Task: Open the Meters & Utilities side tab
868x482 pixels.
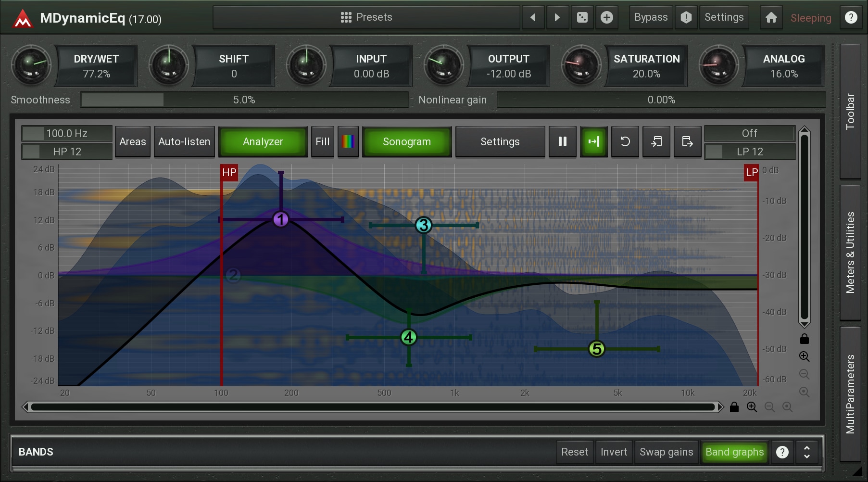Action: [850, 253]
